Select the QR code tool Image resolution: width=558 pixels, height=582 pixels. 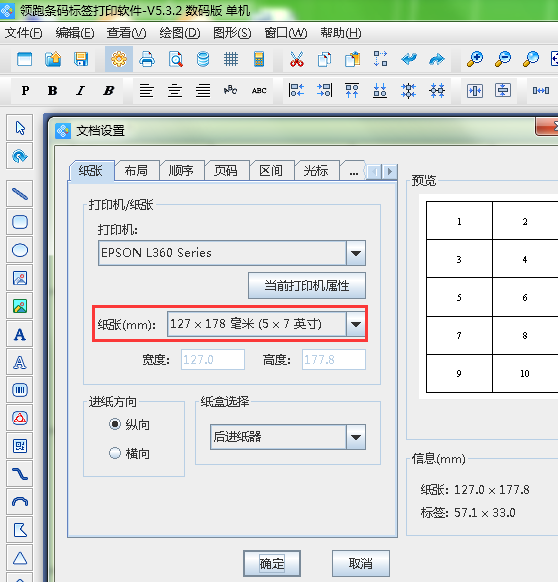pos(20,446)
